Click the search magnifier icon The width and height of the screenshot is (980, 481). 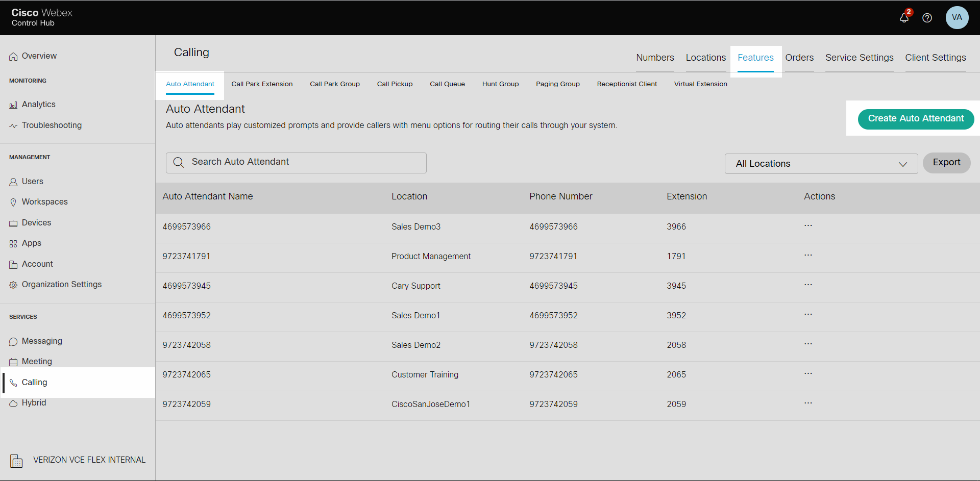pyautogui.click(x=179, y=162)
